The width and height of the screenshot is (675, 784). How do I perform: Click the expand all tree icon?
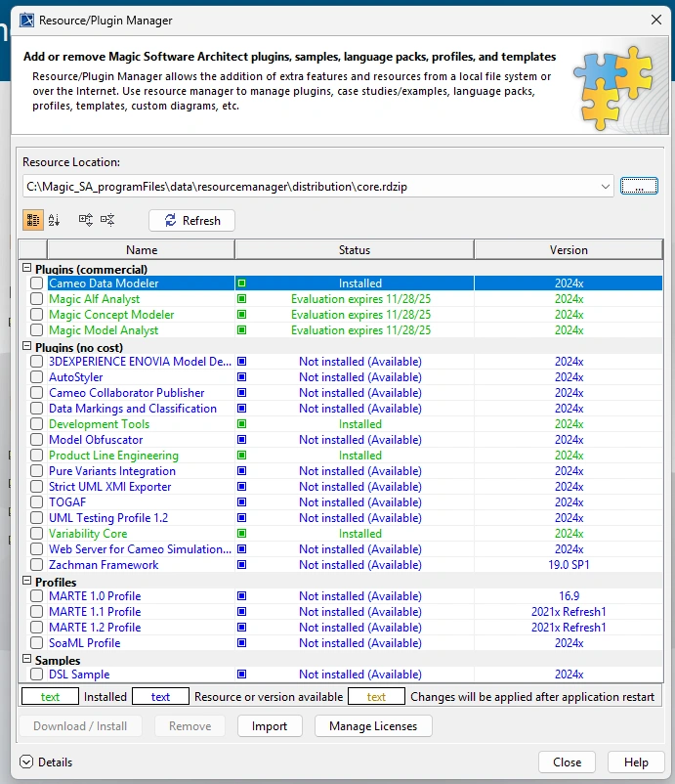(x=85, y=220)
